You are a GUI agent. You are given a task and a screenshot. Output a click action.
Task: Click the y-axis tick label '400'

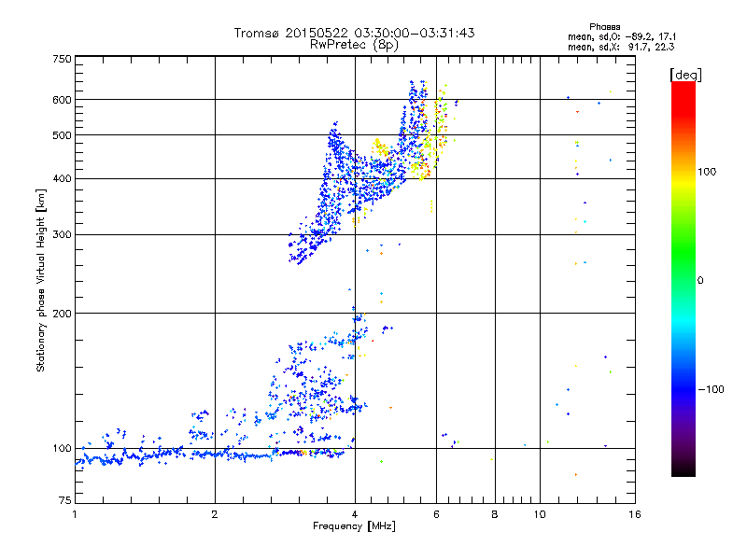[x=62, y=179]
